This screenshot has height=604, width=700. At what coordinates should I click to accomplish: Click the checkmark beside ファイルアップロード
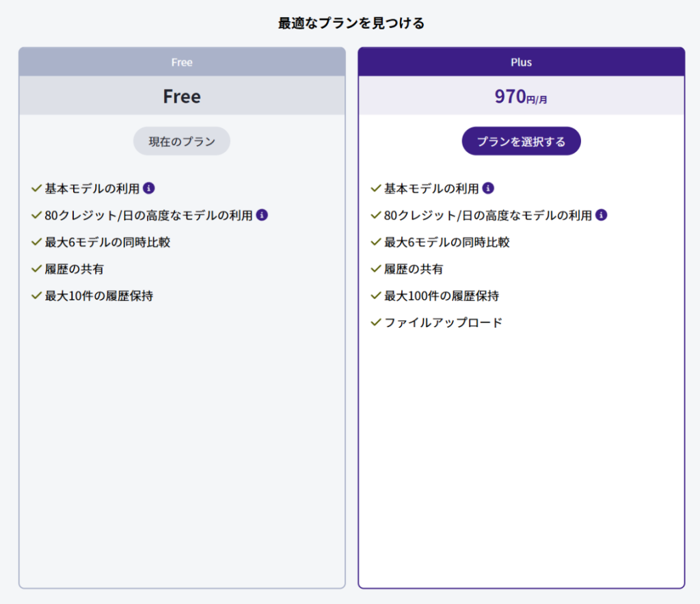pos(375,322)
